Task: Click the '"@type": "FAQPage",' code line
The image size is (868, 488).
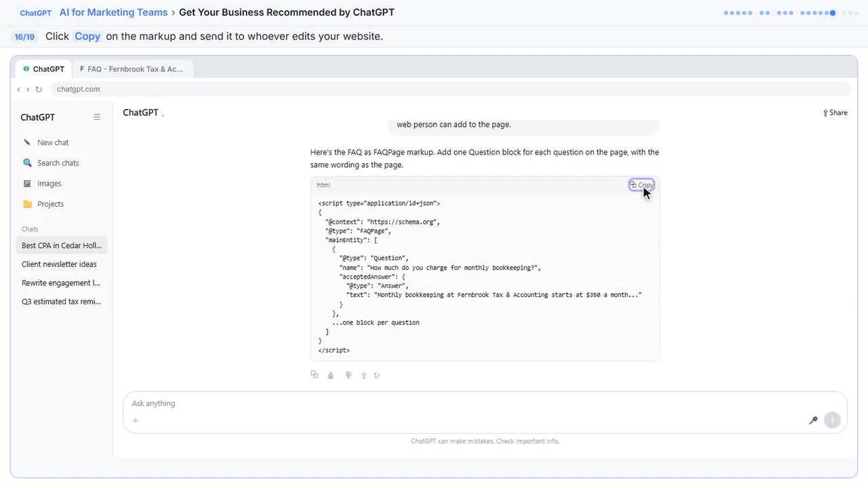Action: pyautogui.click(x=358, y=231)
